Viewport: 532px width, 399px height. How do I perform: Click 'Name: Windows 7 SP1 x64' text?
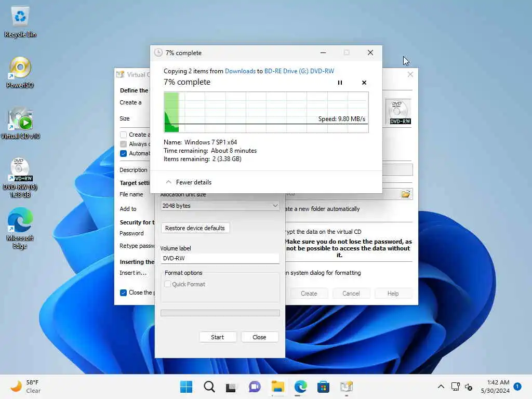201,142
